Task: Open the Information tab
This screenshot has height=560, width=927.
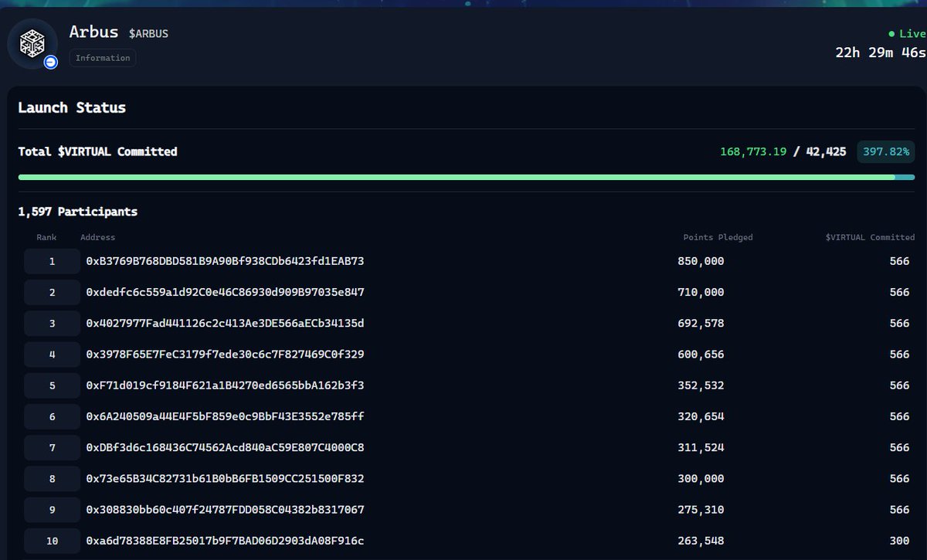Action: (102, 57)
